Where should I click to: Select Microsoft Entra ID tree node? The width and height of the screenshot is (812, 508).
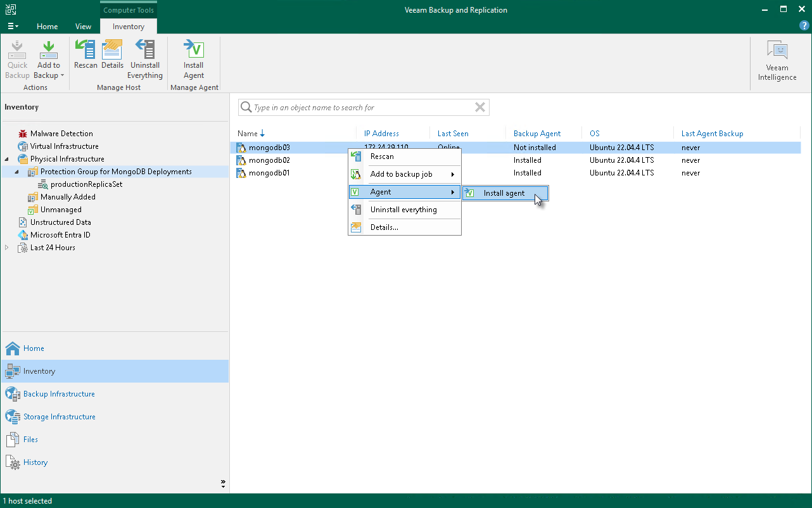pyautogui.click(x=60, y=235)
